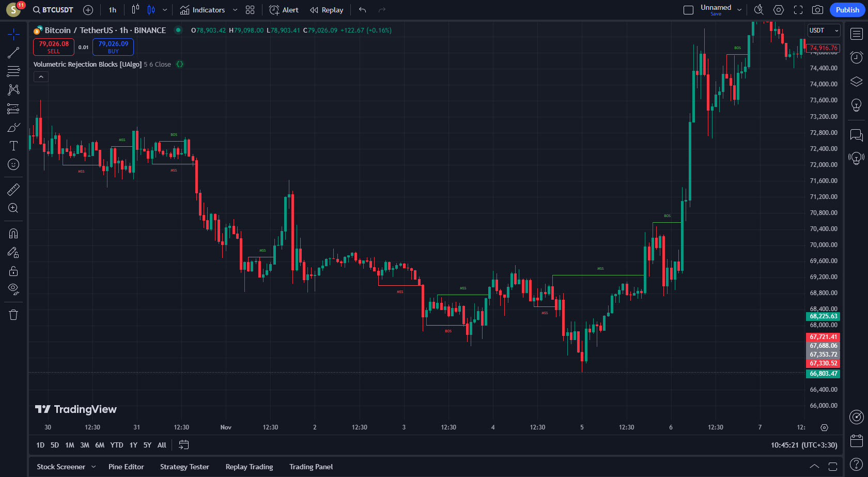Open the Indicators dialog

coord(203,10)
